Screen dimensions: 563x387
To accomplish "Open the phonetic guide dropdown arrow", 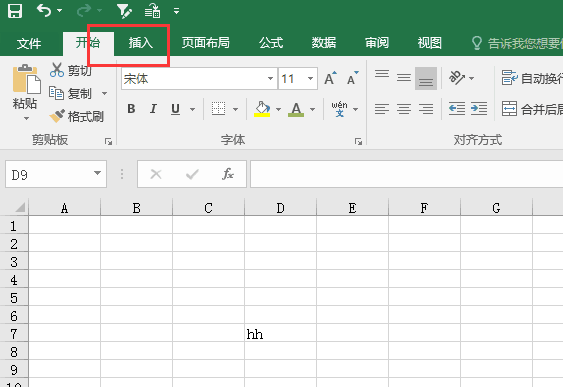I will (355, 109).
